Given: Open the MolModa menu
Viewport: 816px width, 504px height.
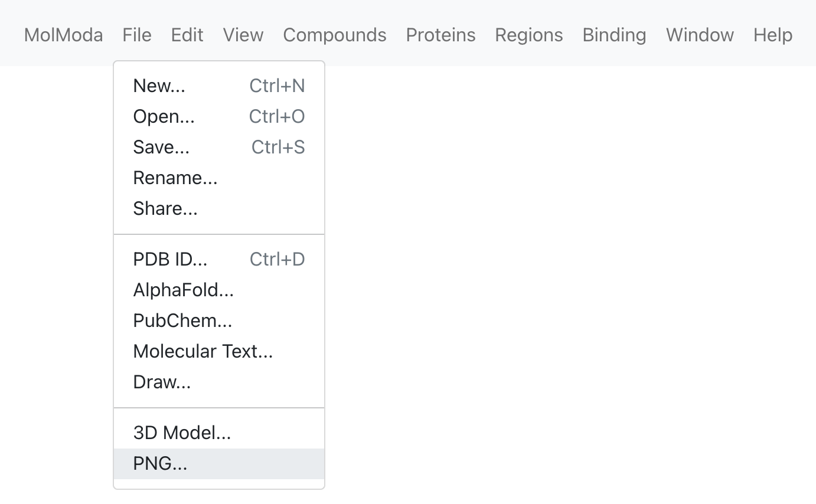Looking at the screenshot, I should (x=63, y=35).
